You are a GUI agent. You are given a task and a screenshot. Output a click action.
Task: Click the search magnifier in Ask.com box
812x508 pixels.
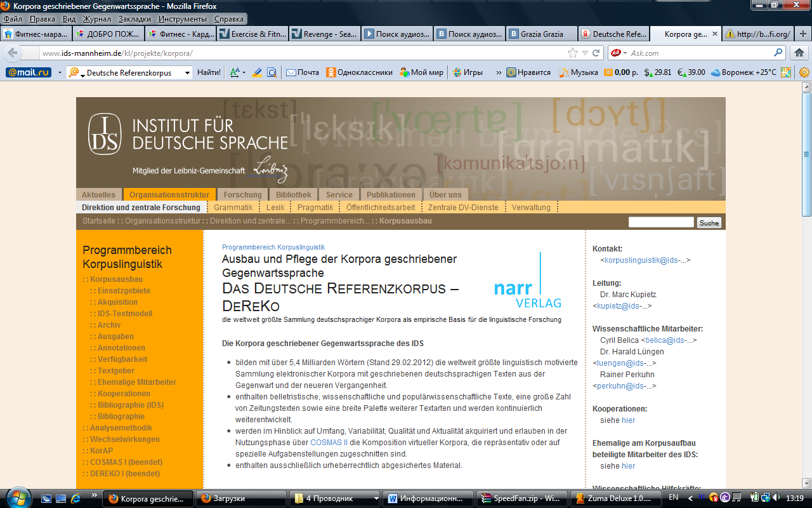click(778, 53)
